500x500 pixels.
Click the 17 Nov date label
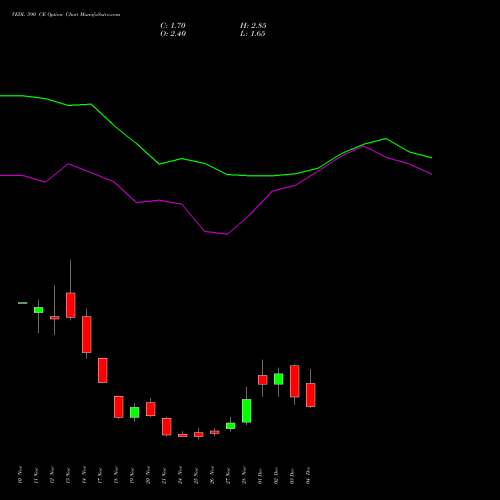click(x=100, y=475)
